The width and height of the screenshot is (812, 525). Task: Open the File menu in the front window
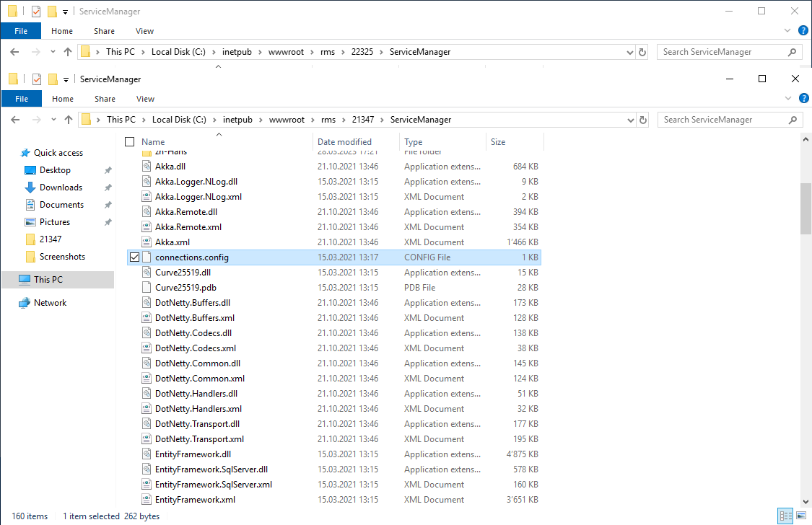click(22, 99)
